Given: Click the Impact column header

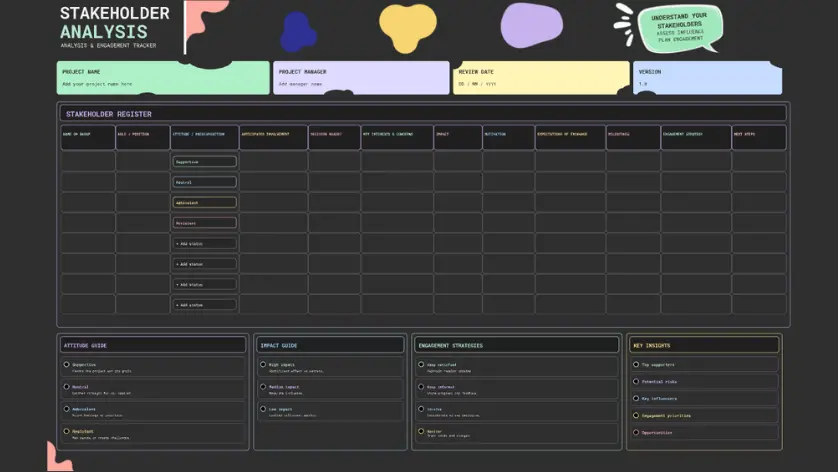Looking at the screenshot, I should coord(458,137).
